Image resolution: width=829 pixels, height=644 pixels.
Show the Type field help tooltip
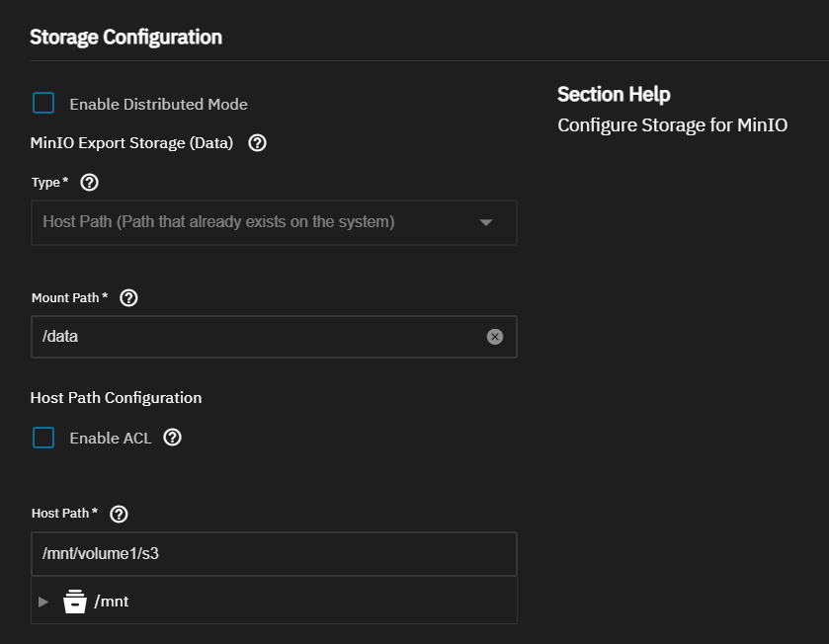tap(89, 183)
